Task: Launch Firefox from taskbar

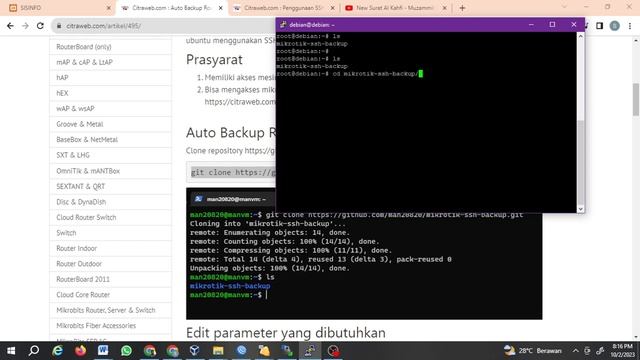Action: tap(80, 351)
